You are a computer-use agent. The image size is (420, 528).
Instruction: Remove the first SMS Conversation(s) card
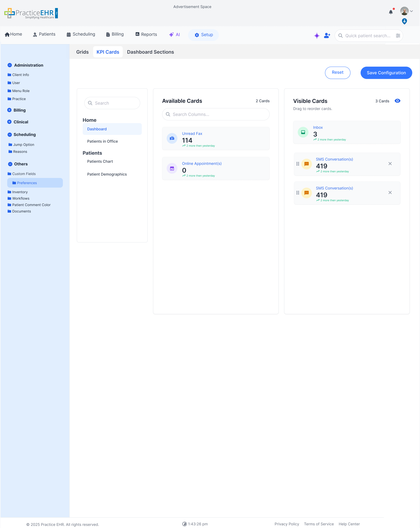pyautogui.click(x=390, y=164)
